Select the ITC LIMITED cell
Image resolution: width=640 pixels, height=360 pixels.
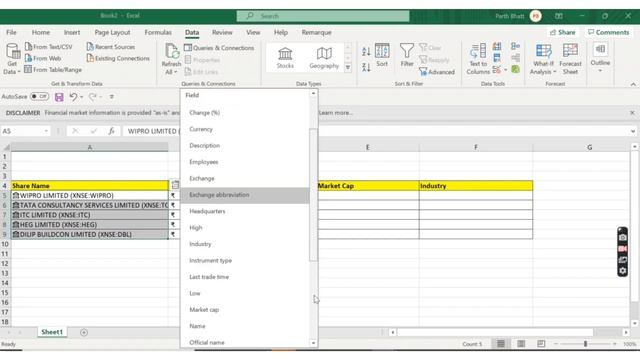[x=89, y=215]
